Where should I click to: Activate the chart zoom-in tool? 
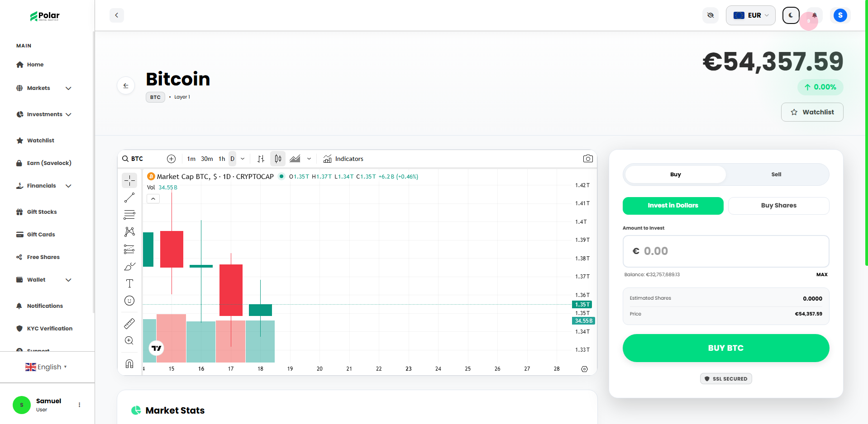pos(129,341)
